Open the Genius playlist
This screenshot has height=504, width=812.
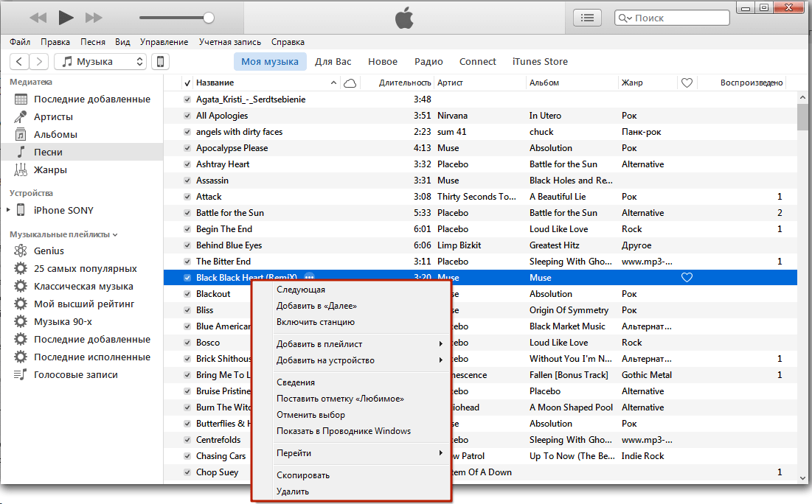pos(82,251)
